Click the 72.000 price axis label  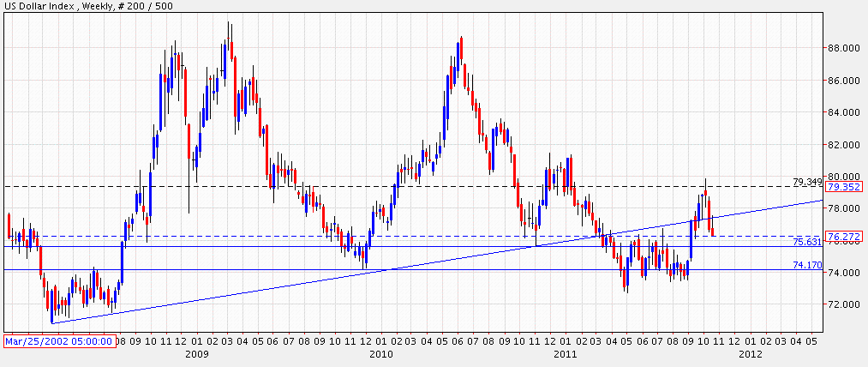pos(843,305)
